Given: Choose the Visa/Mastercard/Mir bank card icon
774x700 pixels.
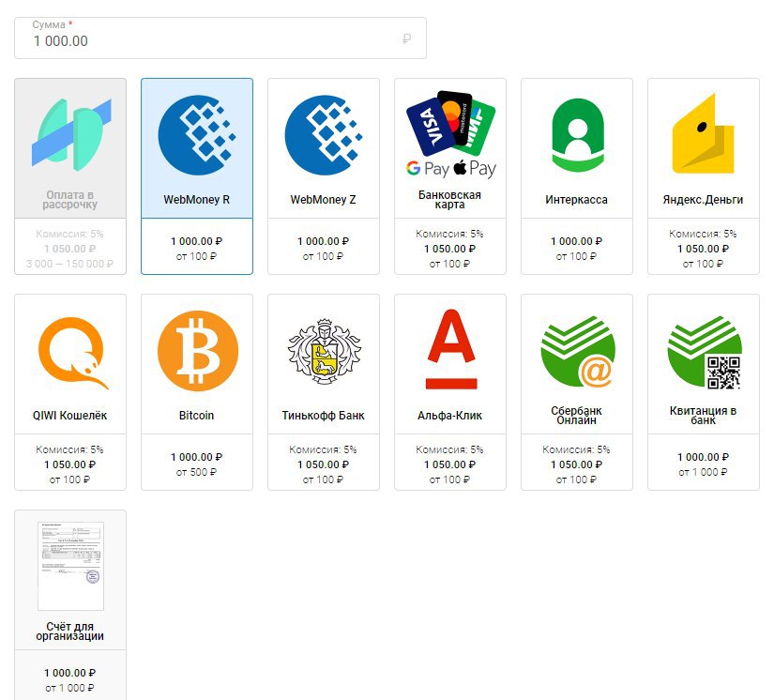Looking at the screenshot, I should point(450,123).
